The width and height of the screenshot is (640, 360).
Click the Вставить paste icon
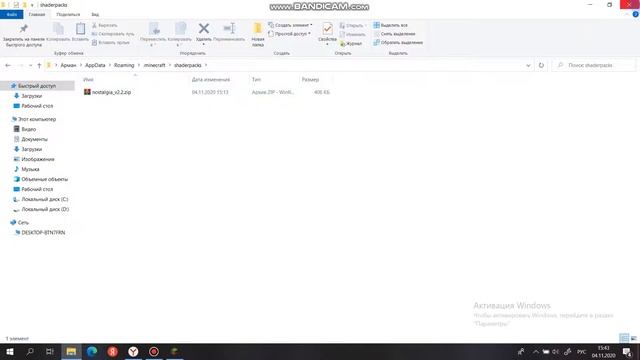click(x=80, y=32)
